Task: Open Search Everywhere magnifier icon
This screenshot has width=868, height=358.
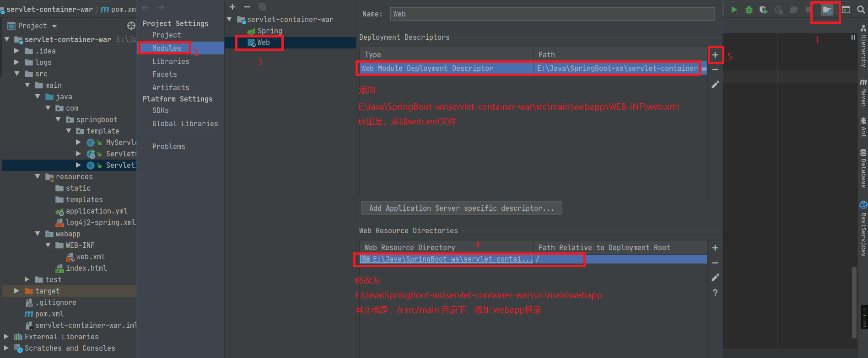Action: tap(861, 10)
